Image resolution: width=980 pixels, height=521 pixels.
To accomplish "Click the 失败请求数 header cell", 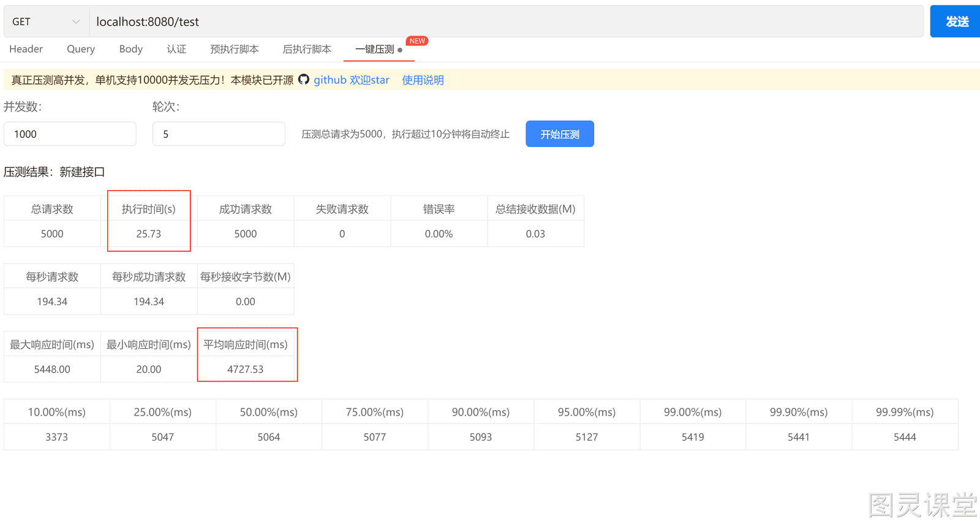I will pyautogui.click(x=342, y=209).
